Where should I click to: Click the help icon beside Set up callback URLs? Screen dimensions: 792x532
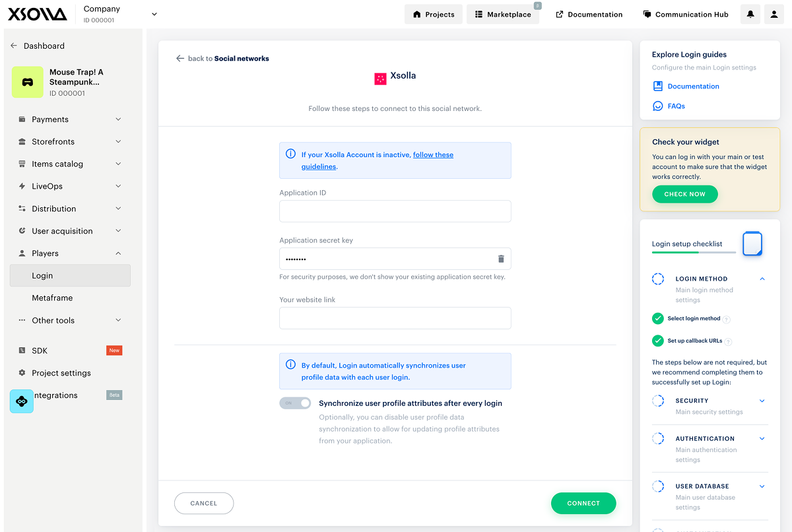pos(729,342)
